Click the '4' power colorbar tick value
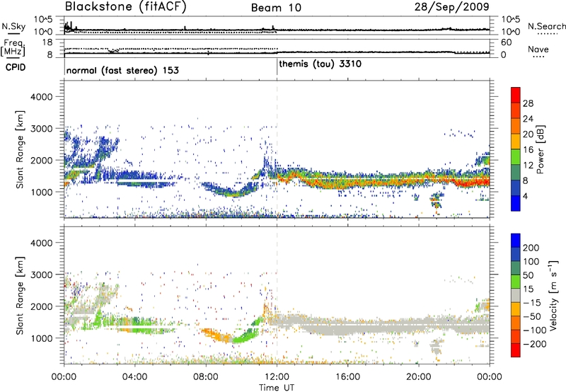The width and height of the screenshot is (566, 392). [525, 196]
